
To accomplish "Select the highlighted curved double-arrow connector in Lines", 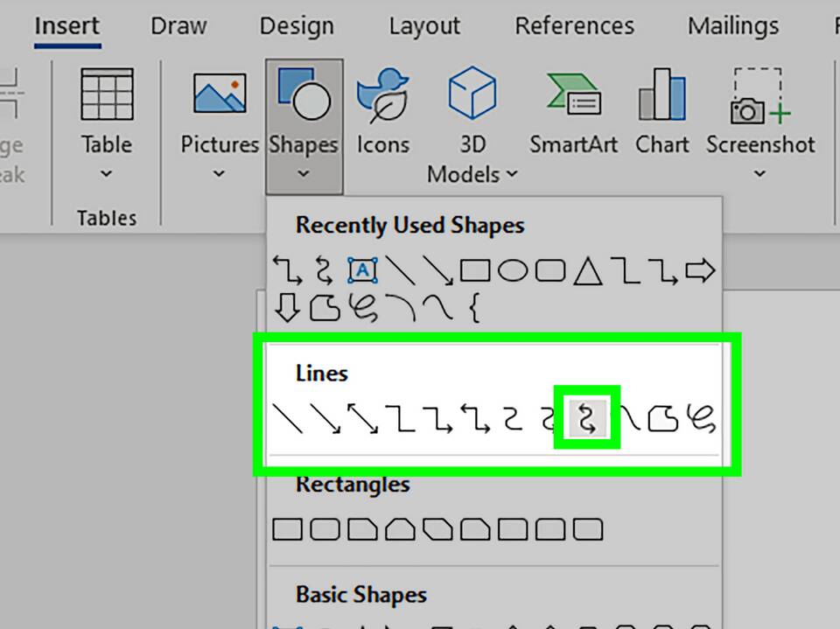I will [x=588, y=418].
